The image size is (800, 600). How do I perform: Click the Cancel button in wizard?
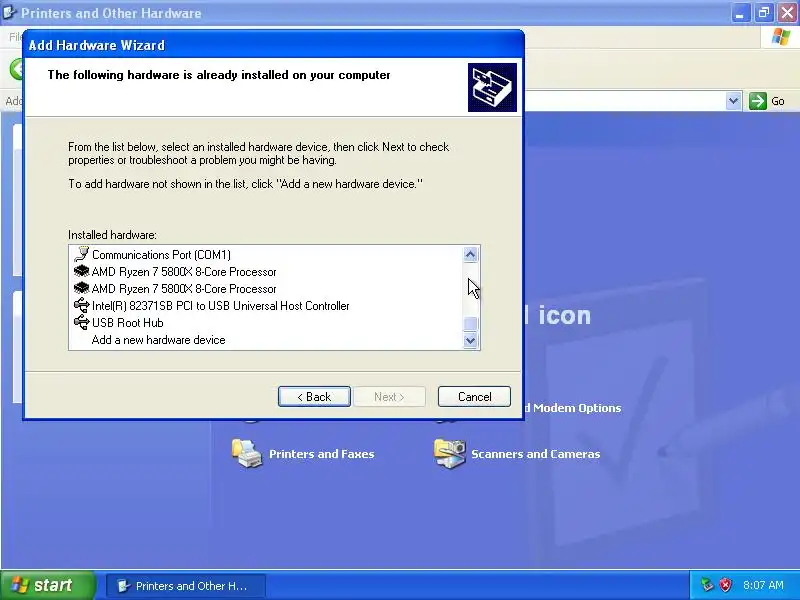474,396
